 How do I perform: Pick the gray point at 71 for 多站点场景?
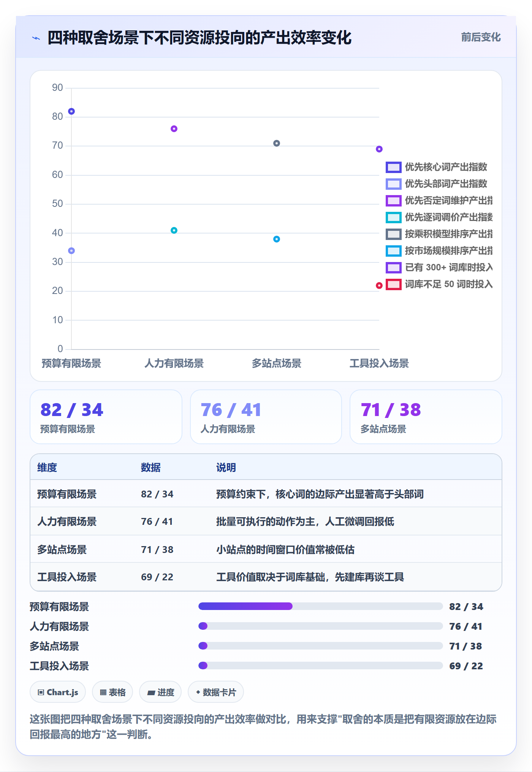[277, 143]
